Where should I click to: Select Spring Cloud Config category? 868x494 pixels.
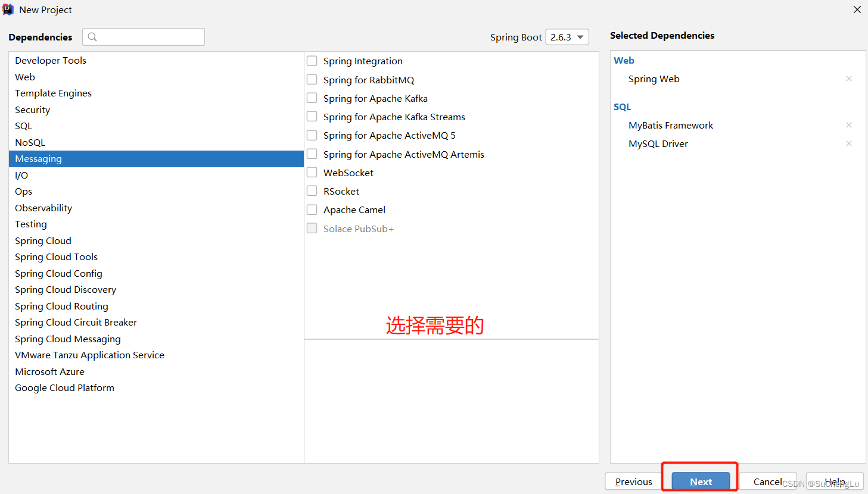click(156, 273)
